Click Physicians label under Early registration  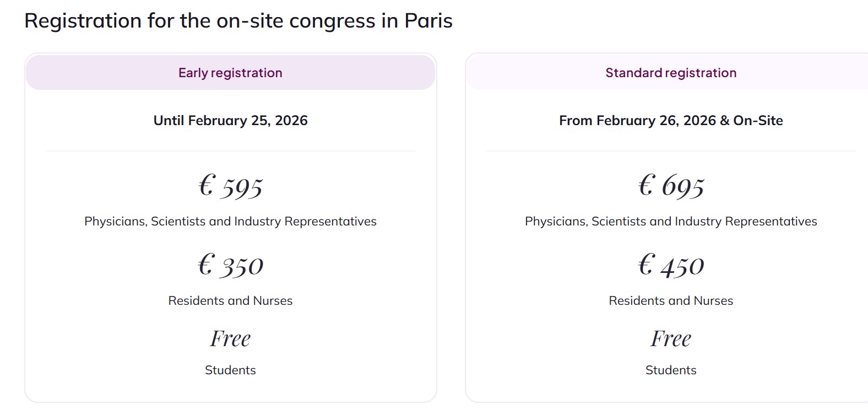pos(230,222)
